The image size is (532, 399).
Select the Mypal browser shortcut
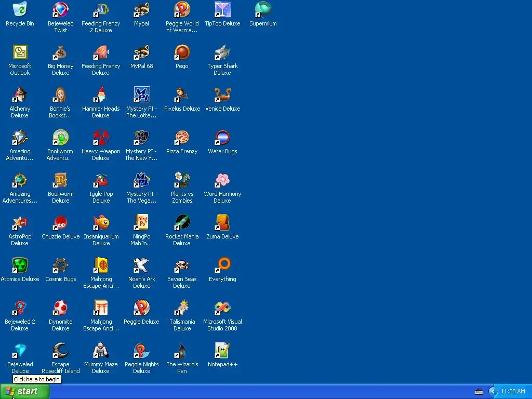coord(141,9)
